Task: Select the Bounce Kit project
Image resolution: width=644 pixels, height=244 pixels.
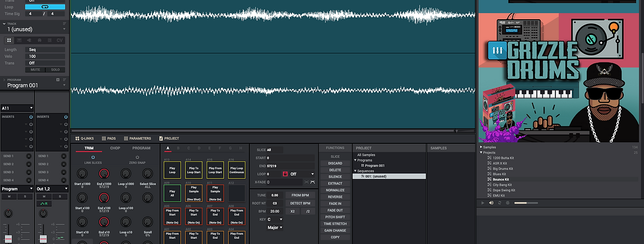Action: coord(500,179)
